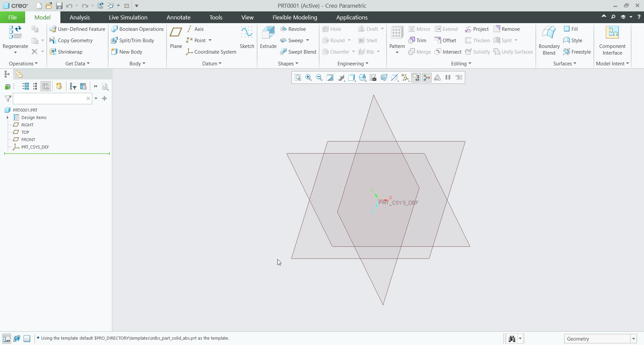Image resolution: width=644 pixels, height=345 pixels.
Task: Select the Shrinkwrap command
Action: coord(66,52)
